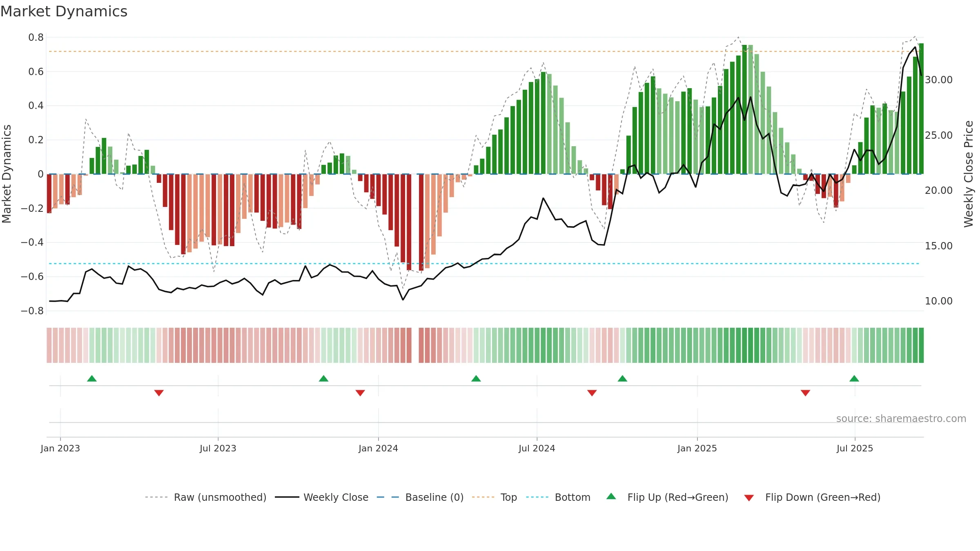Click the −0.4 left axis label

pyautogui.click(x=32, y=242)
